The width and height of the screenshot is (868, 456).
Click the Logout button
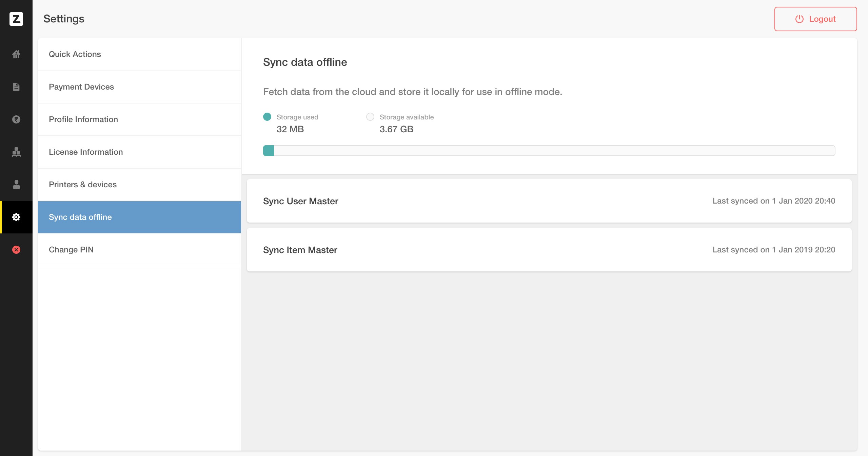(x=815, y=19)
